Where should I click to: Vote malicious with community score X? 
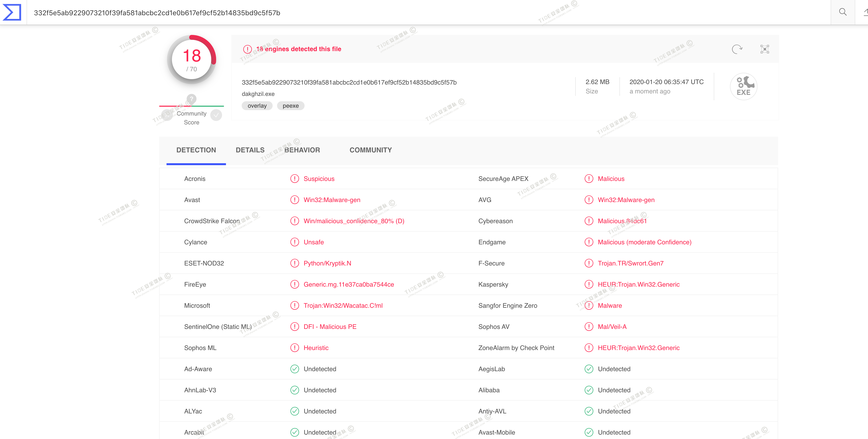click(167, 115)
